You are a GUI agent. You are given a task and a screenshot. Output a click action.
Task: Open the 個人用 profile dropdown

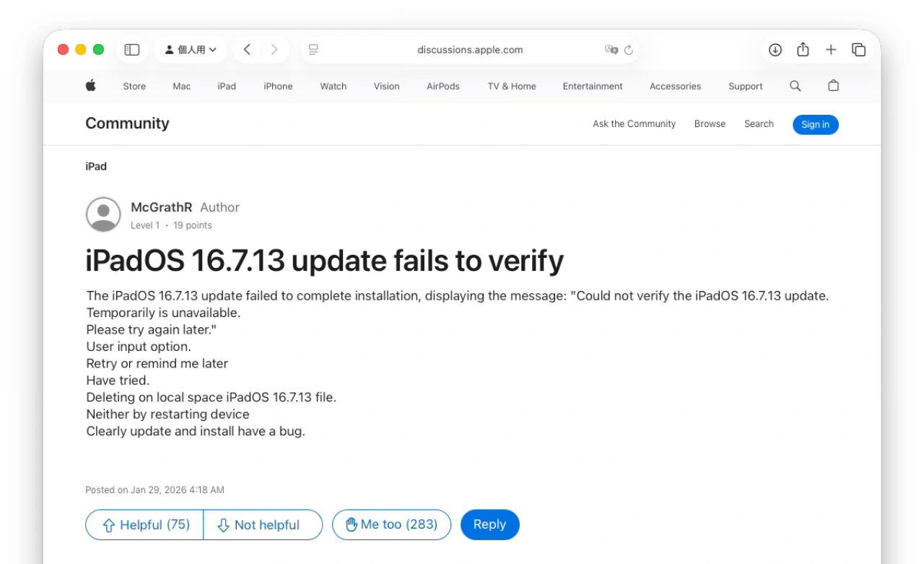[x=190, y=49]
